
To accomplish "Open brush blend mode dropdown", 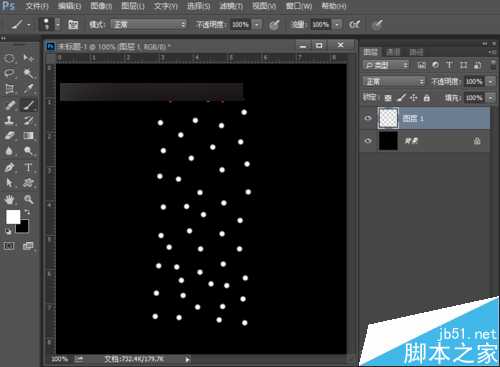I will 149,25.
